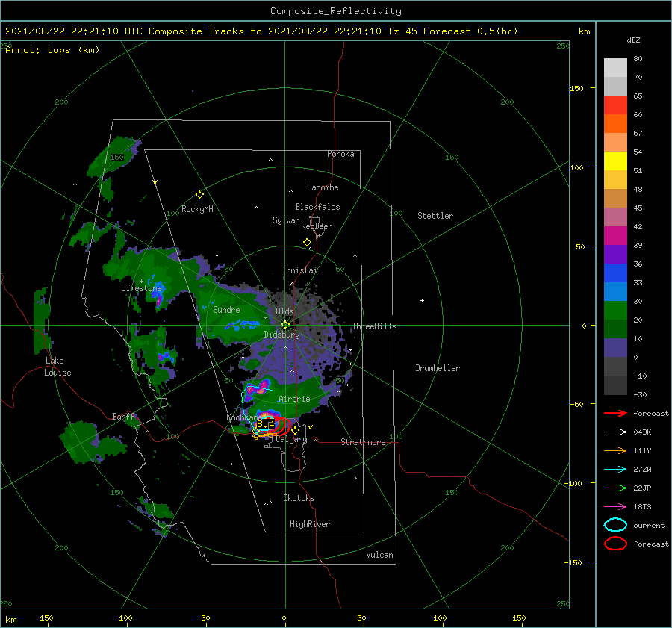Click the yellow diamond marker beside Calgary
This screenshot has height=628, width=672.
coord(295,430)
